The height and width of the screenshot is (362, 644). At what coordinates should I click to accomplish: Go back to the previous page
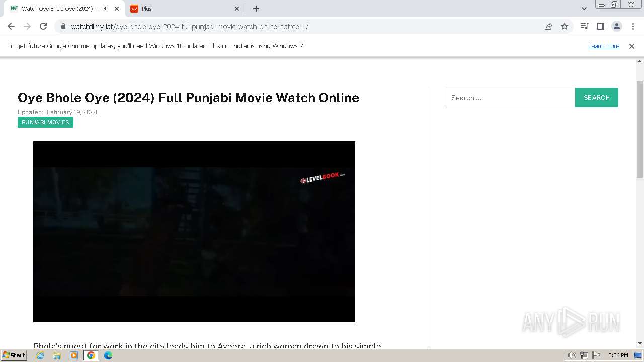11,27
